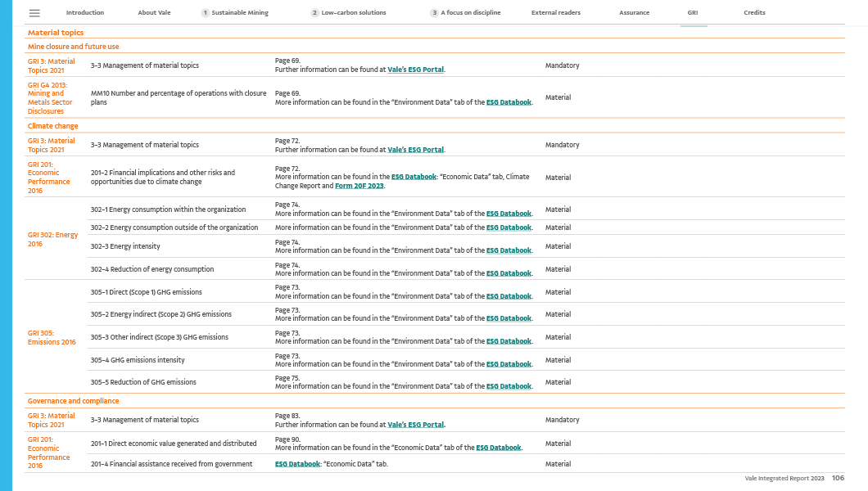Click the circled 1 icon before Sustainable Mining

205,13
